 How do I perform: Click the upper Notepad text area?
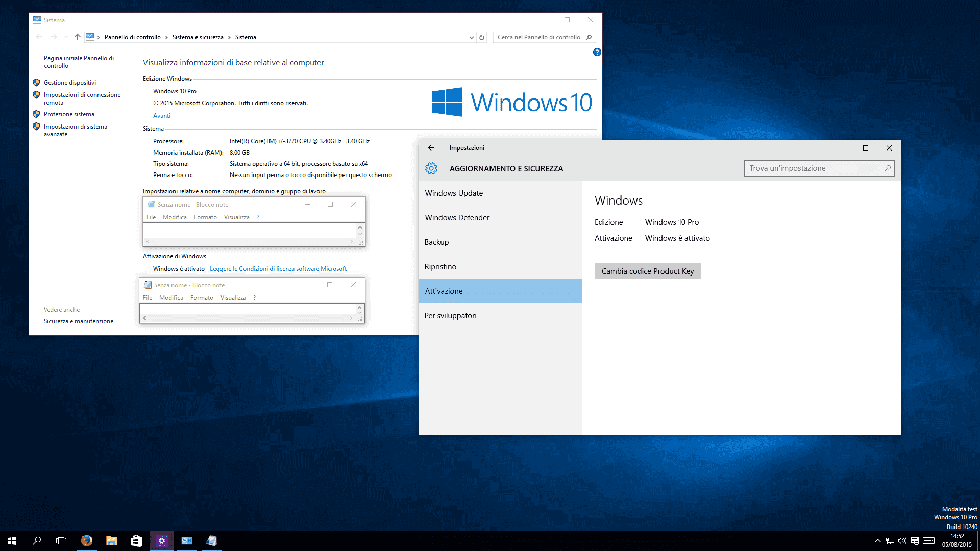(x=250, y=231)
